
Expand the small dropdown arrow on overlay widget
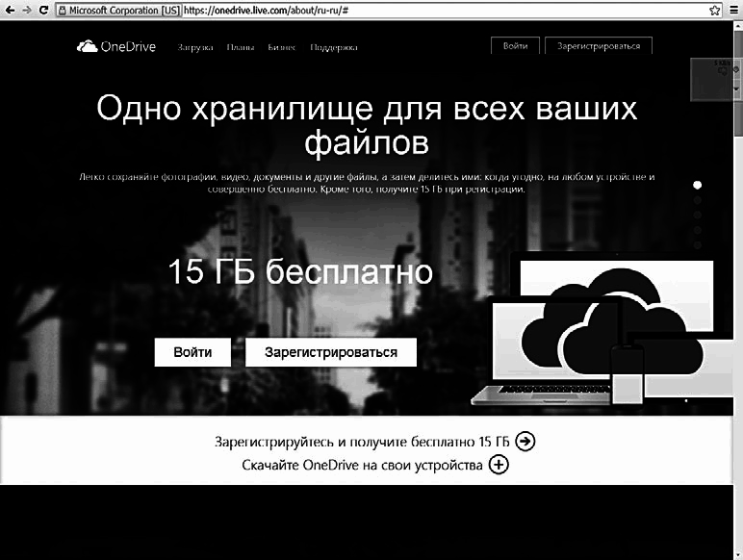point(736,89)
